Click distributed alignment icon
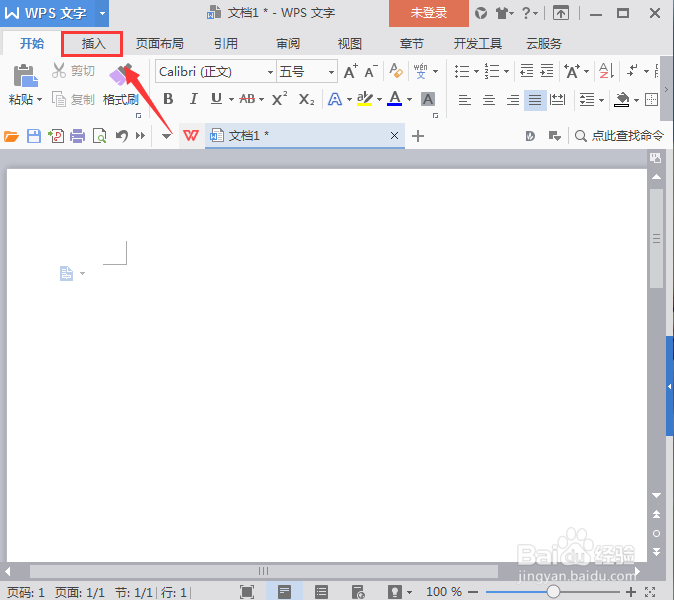The width and height of the screenshot is (674, 600). pos(558,100)
